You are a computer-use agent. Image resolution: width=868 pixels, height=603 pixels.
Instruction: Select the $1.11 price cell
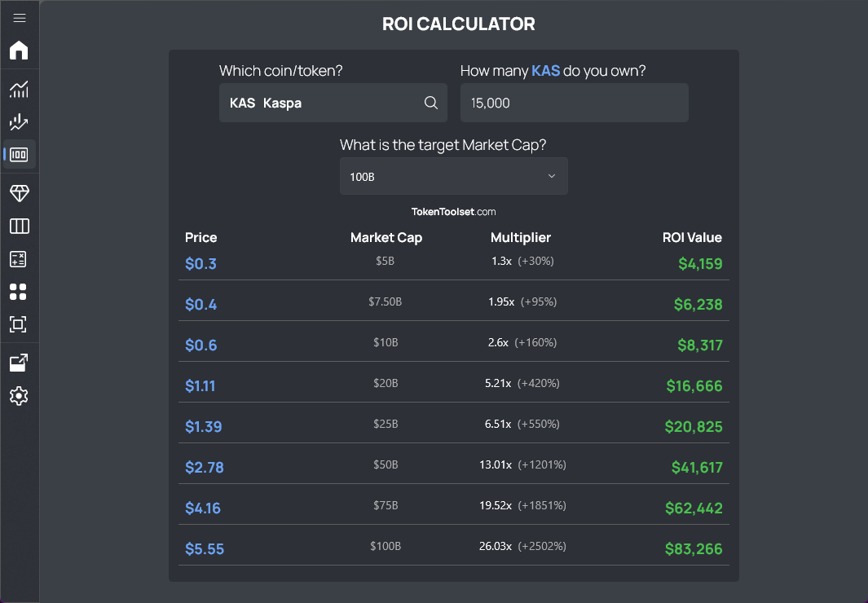pyautogui.click(x=200, y=386)
